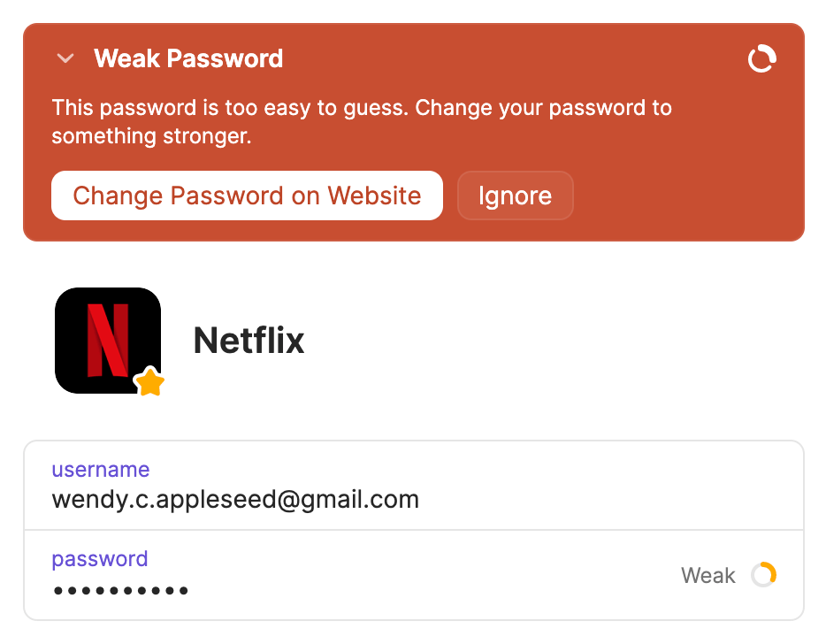Image resolution: width=826 pixels, height=644 pixels.
Task: Open the orange password strength meter icon
Action: (763, 575)
